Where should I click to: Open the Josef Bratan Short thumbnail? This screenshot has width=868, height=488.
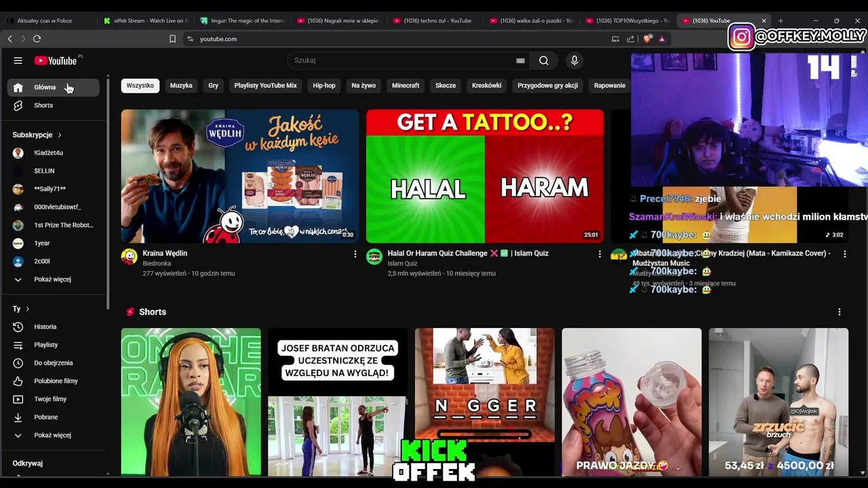click(x=338, y=402)
